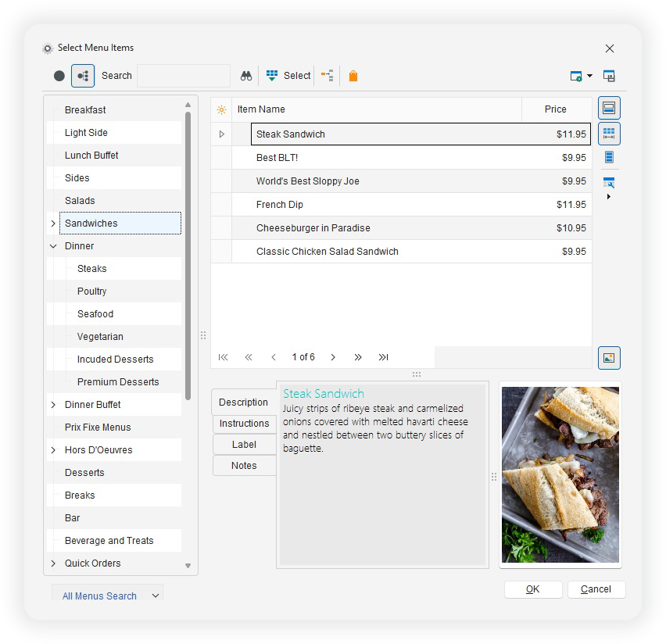Toggle the list view icon on right sidebar
The width and height of the screenshot is (666, 644).
pos(609,158)
